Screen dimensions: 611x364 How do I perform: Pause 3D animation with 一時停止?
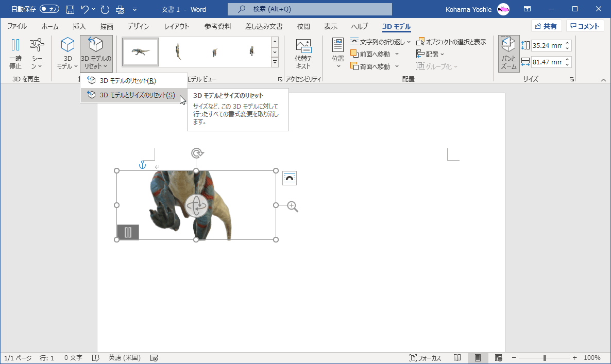[x=15, y=54]
